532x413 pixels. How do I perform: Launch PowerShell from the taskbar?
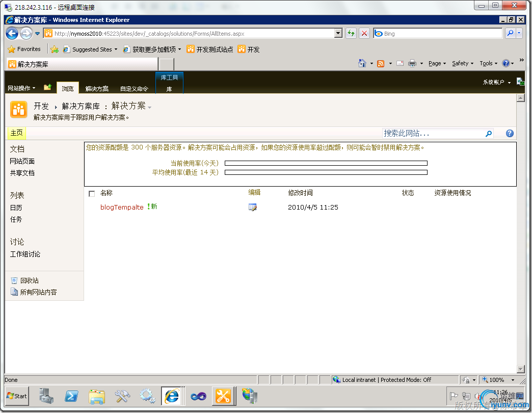(x=71, y=396)
